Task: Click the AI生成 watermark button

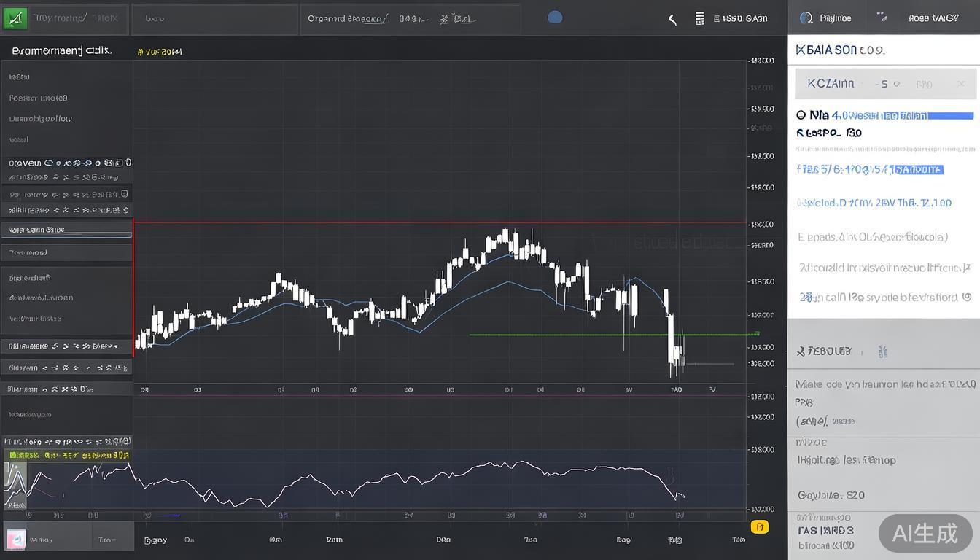Action: 925,533
